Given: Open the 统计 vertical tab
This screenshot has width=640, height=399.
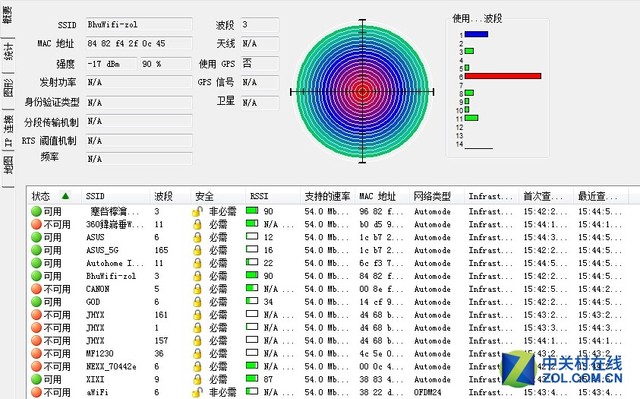Looking at the screenshot, I should click(x=8, y=52).
